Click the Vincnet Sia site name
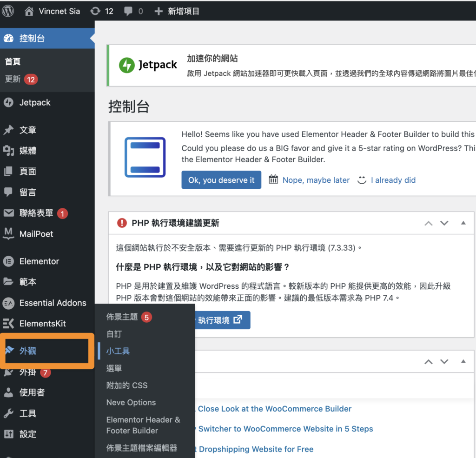The image size is (476, 458). click(x=59, y=11)
